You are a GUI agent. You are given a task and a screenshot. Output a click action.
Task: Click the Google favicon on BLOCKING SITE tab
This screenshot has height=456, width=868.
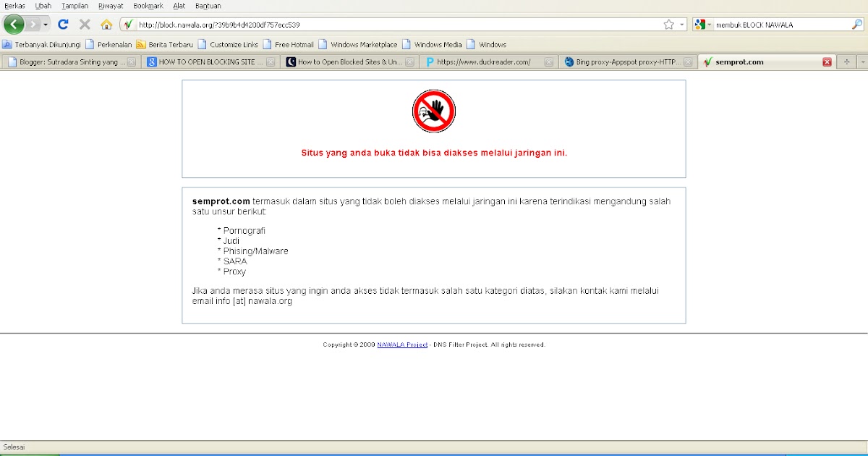click(151, 62)
